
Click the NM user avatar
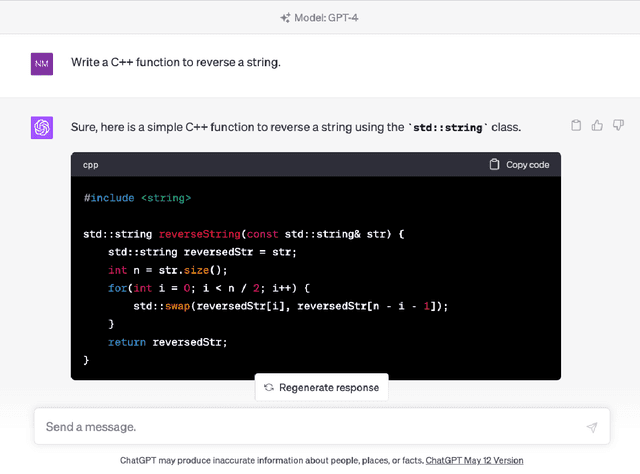pos(42,63)
